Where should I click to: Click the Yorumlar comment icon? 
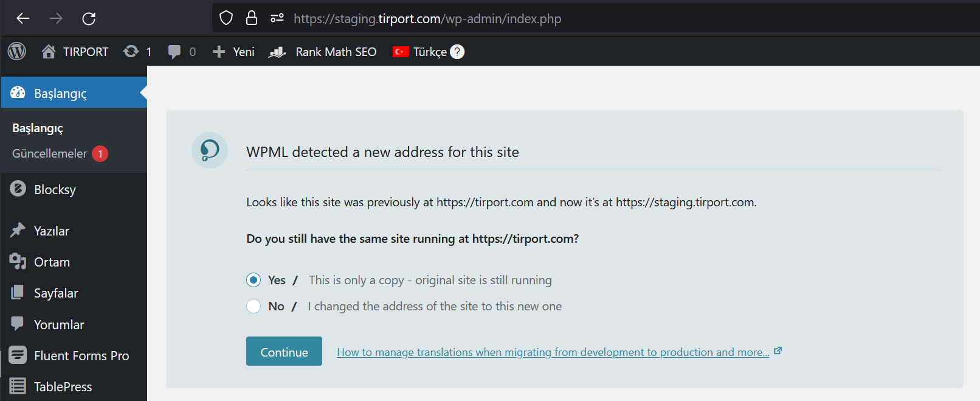(x=18, y=323)
